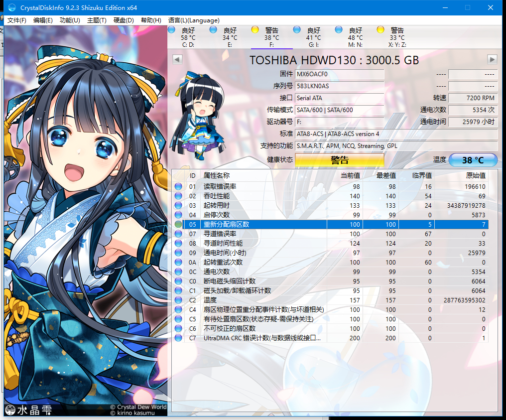
Task: Select the C: D: disk tab
Action: point(188,37)
